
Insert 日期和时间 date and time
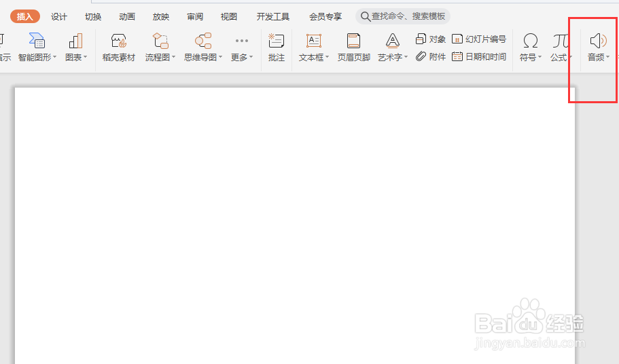pos(479,57)
